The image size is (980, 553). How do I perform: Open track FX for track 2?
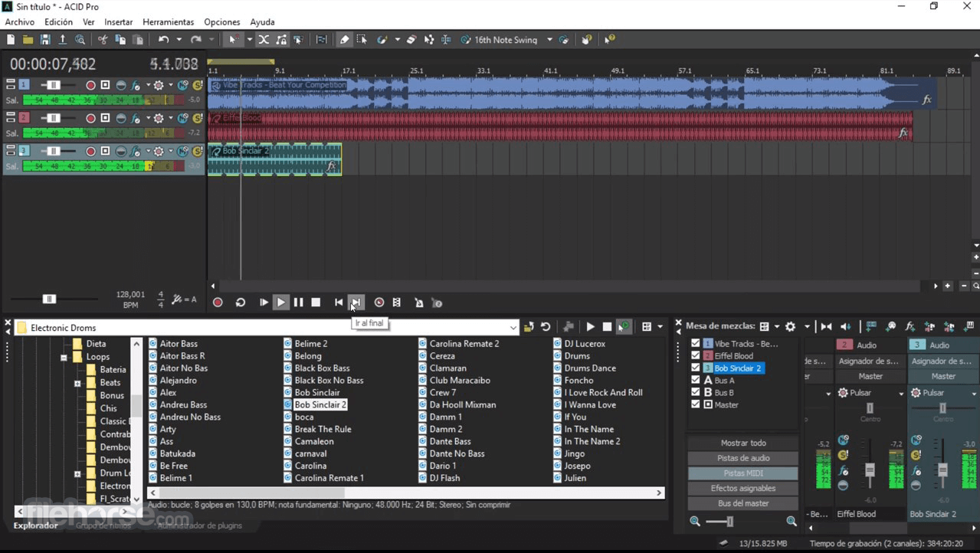click(136, 118)
